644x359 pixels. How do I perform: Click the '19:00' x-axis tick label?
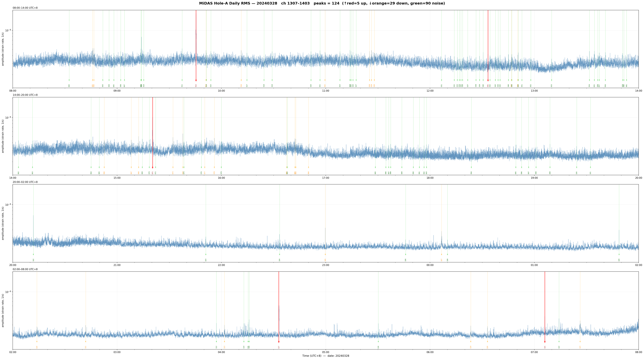tap(534, 178)
